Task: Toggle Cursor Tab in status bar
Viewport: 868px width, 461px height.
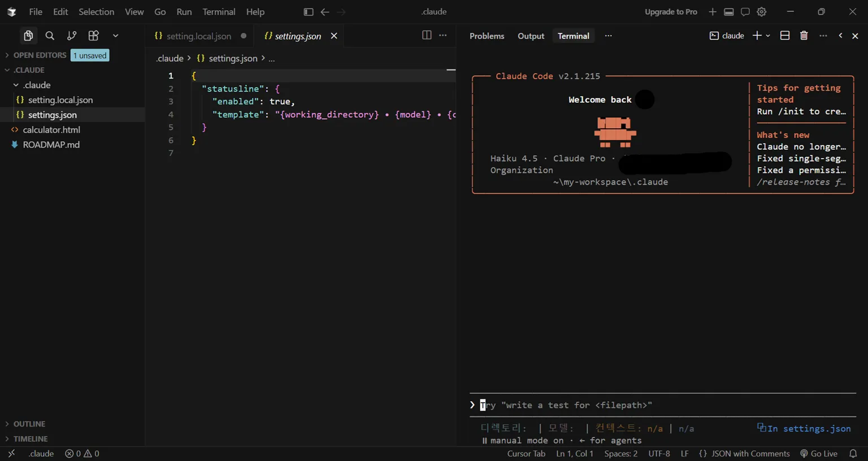Action: [x=526, y=454]
